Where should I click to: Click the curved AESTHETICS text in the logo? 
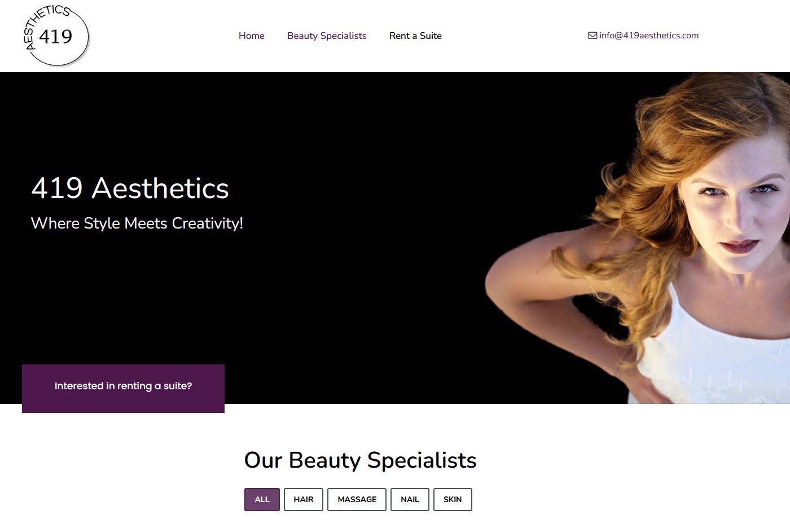(x=42, y=23)
